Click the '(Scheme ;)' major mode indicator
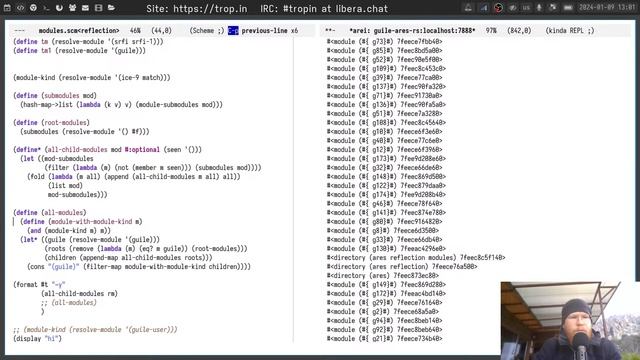The image size is (640, 360). click(x=207, y=31)
